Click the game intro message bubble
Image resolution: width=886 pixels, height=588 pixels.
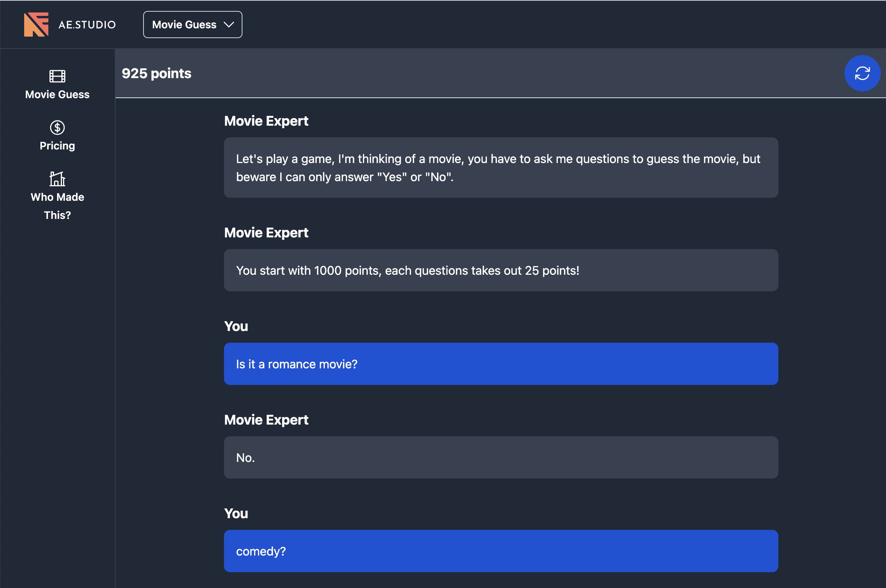click(501, 168)
